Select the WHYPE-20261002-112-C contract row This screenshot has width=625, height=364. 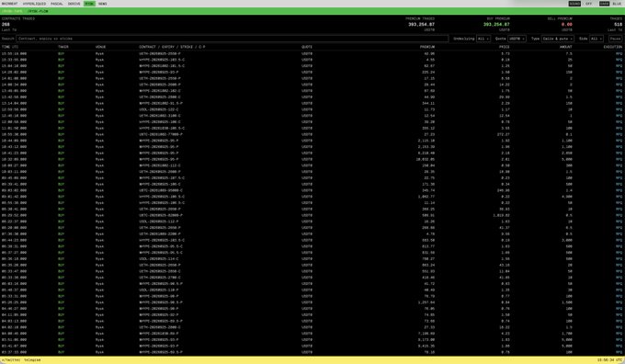[x=312, y=165]
